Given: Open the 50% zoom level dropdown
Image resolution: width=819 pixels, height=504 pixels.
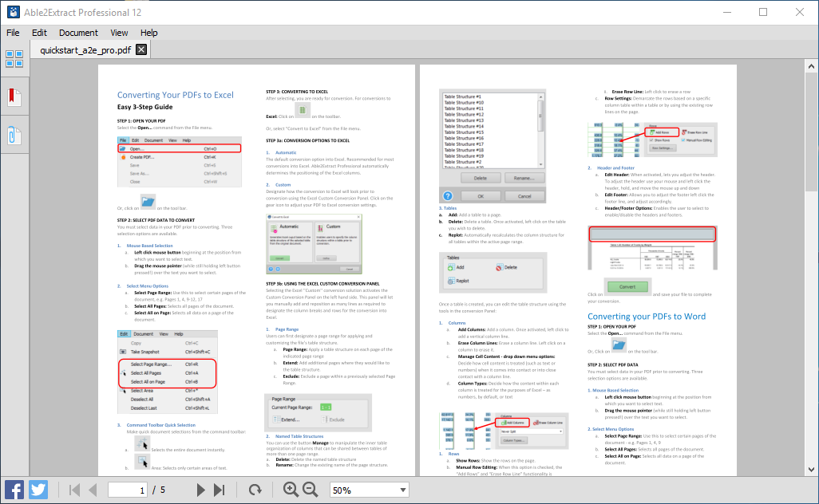Looking at the screenshot, I should [370, 490].
